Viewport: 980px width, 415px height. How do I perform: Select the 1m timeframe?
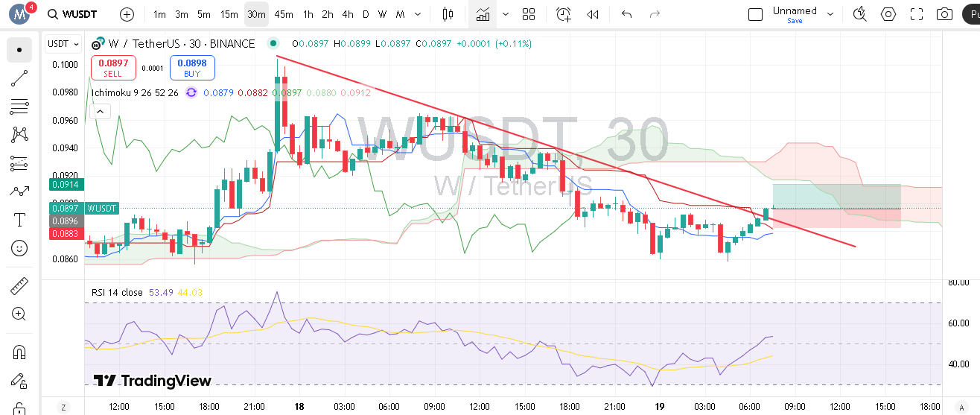pyautogui.click(x=159, y=14)
